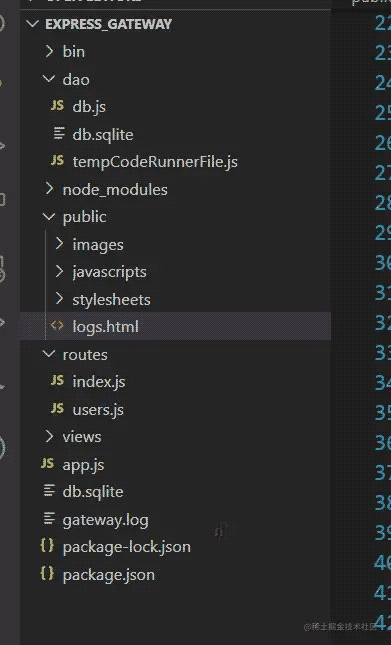This screenshot has height=645, width=391.
Task: Click the braces icon beside package.json
Action: pos(47,573)
